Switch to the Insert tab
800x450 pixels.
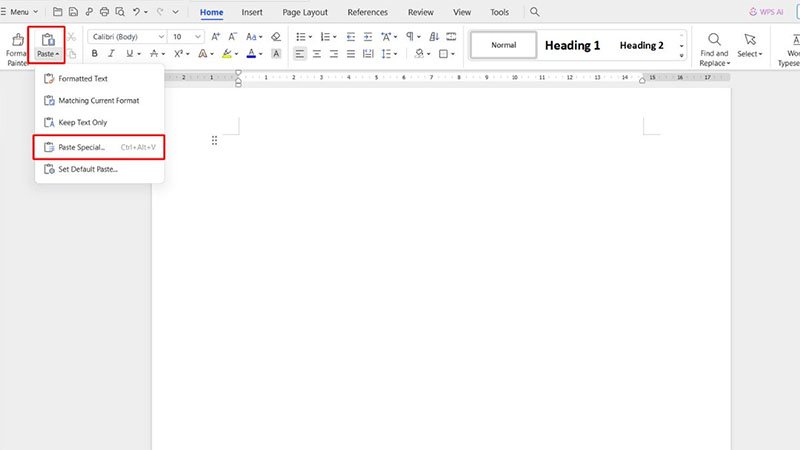point(252,12)
